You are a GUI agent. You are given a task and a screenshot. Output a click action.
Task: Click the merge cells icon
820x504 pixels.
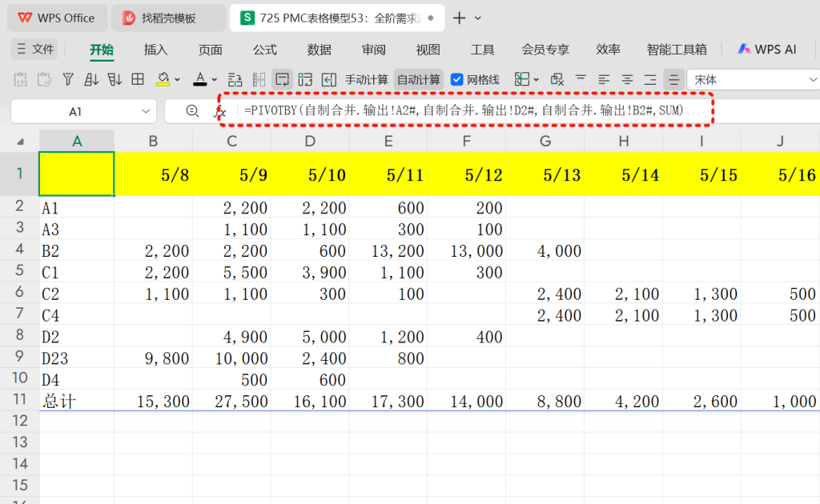(522, 79)
